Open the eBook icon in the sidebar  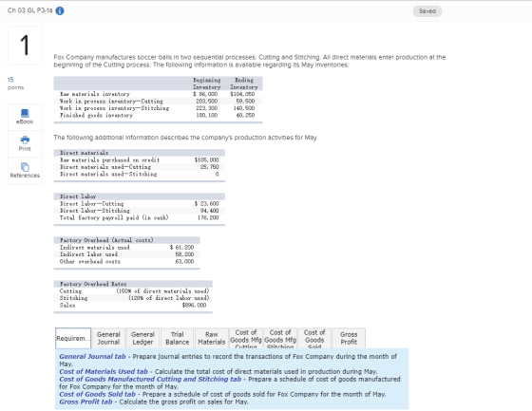pos(25,117)
